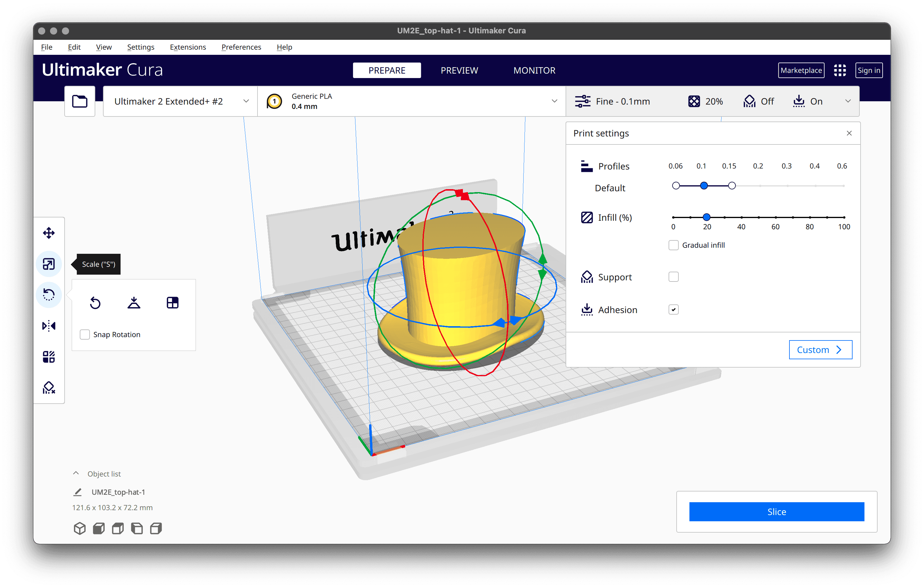This screenshot has width=924, height=588.
Task: Select the Move tool icon
Action: 49,233
